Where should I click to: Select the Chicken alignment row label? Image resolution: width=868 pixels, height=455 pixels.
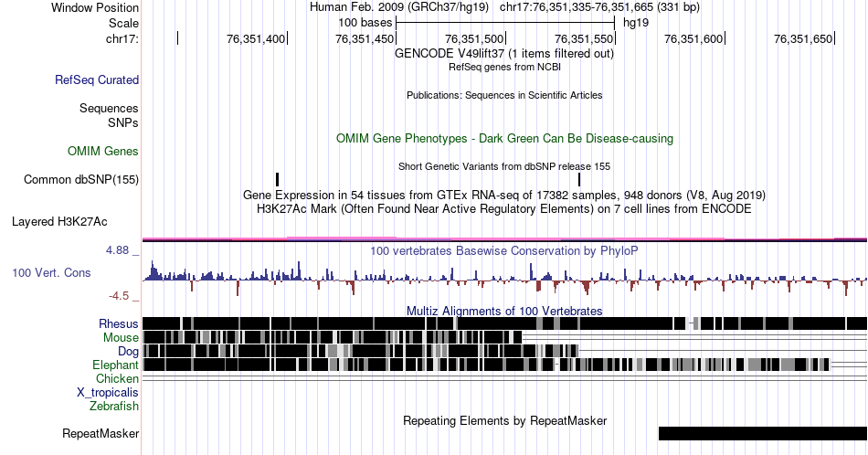coord(117,378)
